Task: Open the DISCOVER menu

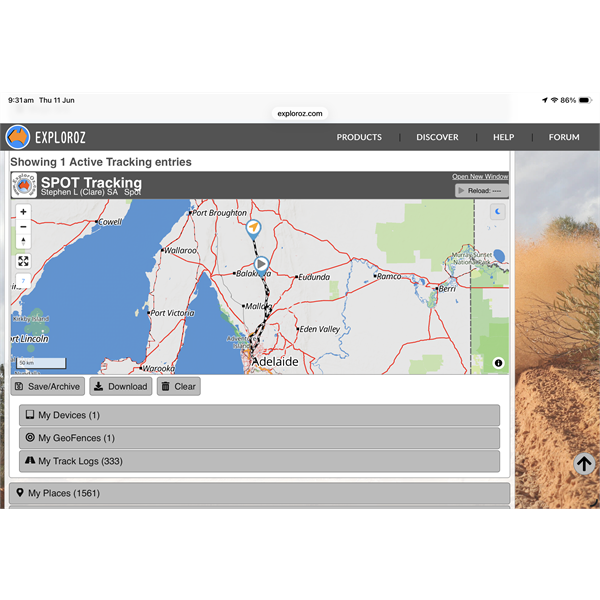Action: (437, 137)
